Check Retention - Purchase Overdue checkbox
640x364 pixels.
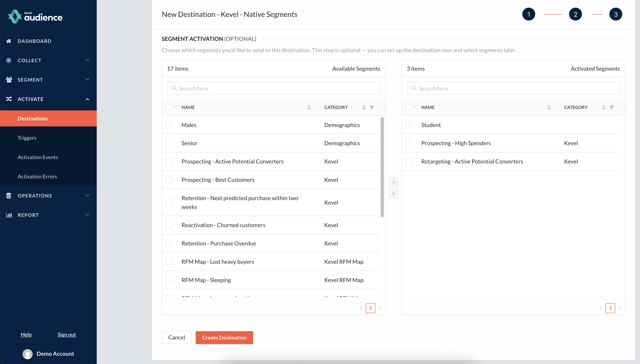point(169,243)
